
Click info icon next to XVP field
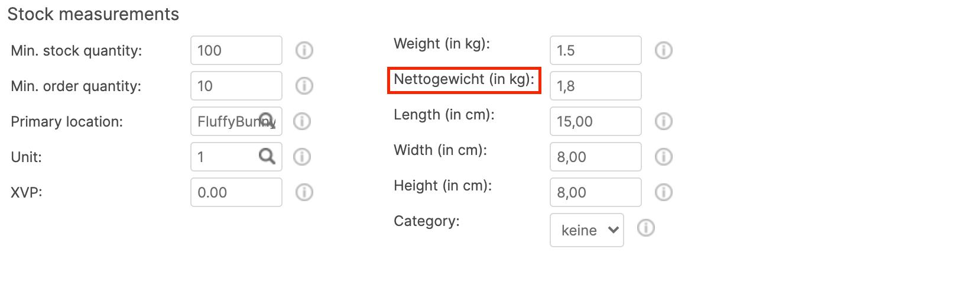point(304,192)
